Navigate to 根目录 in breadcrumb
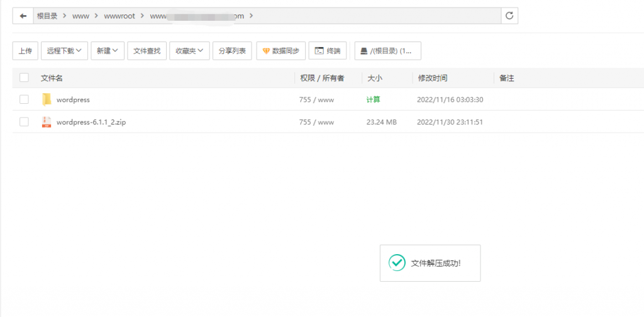 pyautogui.click(x=47, y=16)
